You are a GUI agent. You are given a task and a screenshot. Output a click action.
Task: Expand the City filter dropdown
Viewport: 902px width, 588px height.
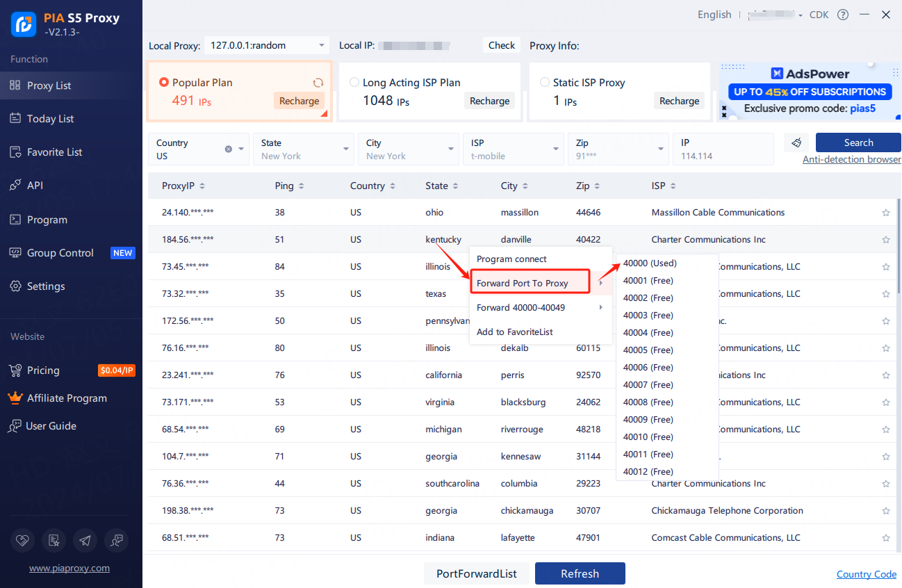451,149
